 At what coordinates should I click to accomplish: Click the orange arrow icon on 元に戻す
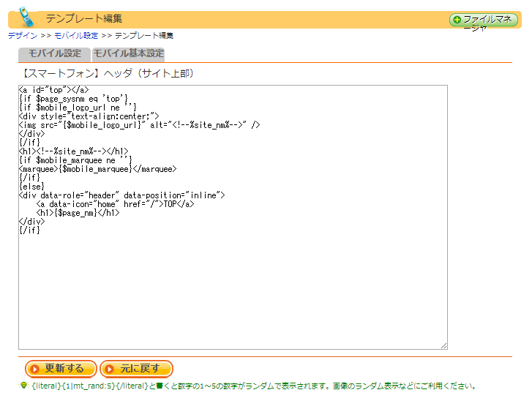(x=109, y=369)
